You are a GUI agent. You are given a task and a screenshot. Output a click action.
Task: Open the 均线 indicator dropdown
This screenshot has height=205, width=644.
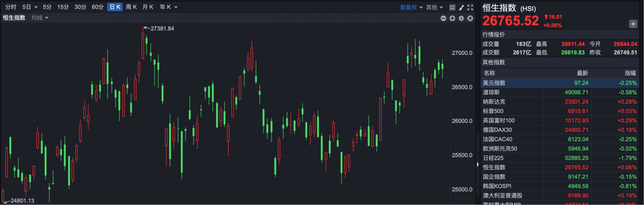pos(40,18)
